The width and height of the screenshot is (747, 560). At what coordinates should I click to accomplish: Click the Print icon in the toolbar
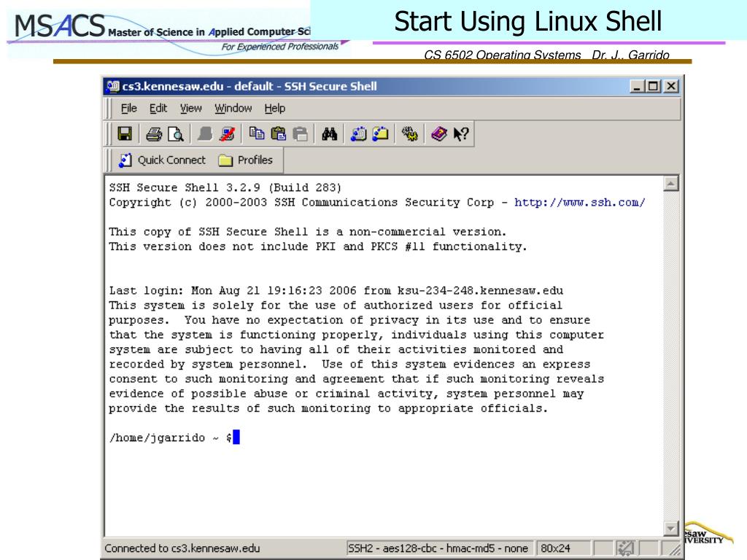153,134
